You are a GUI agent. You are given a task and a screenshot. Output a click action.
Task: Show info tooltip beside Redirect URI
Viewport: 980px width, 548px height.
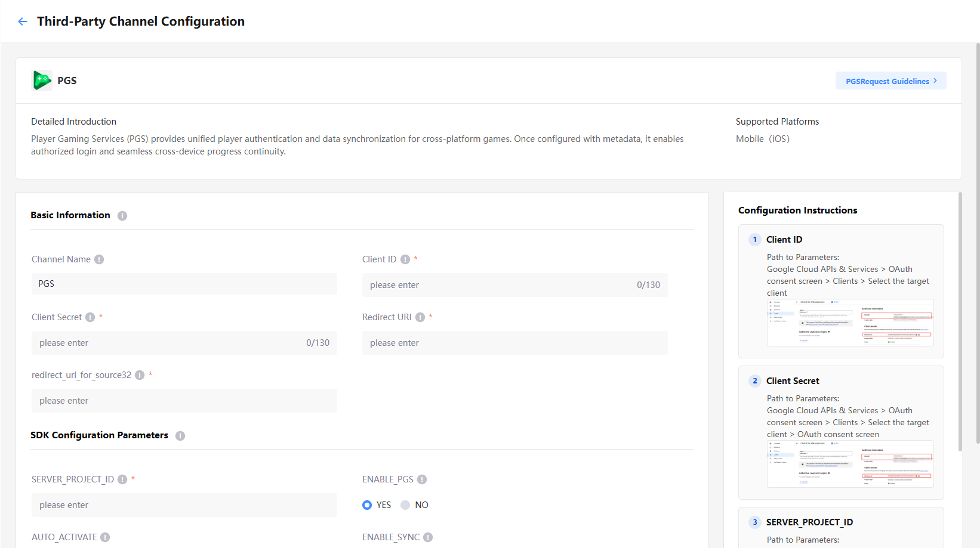pos(420,317)
